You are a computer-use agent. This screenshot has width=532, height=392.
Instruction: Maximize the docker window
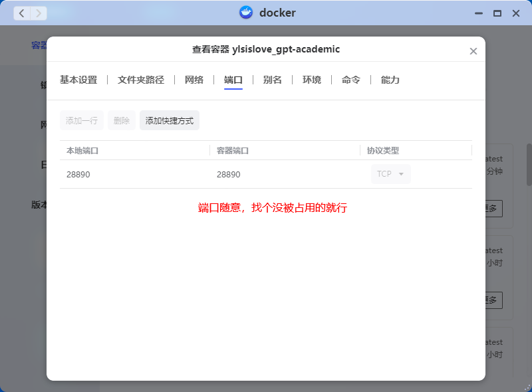click(497, 13)
